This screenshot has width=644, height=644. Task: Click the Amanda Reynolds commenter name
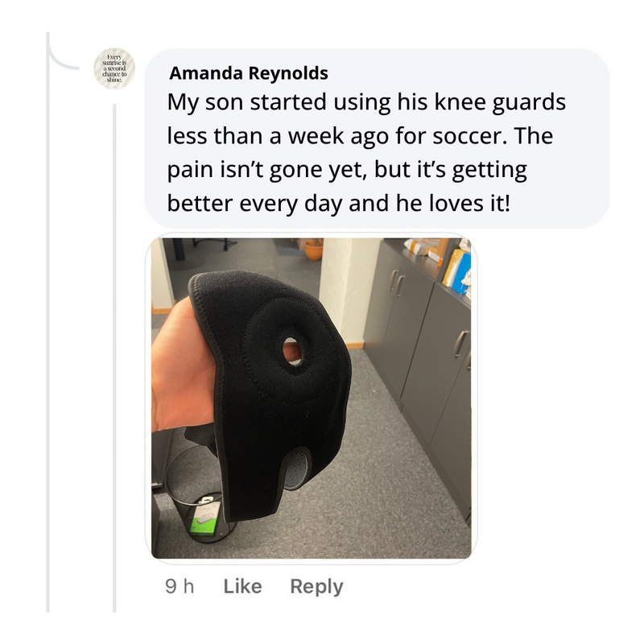click(x=249, y=73)
